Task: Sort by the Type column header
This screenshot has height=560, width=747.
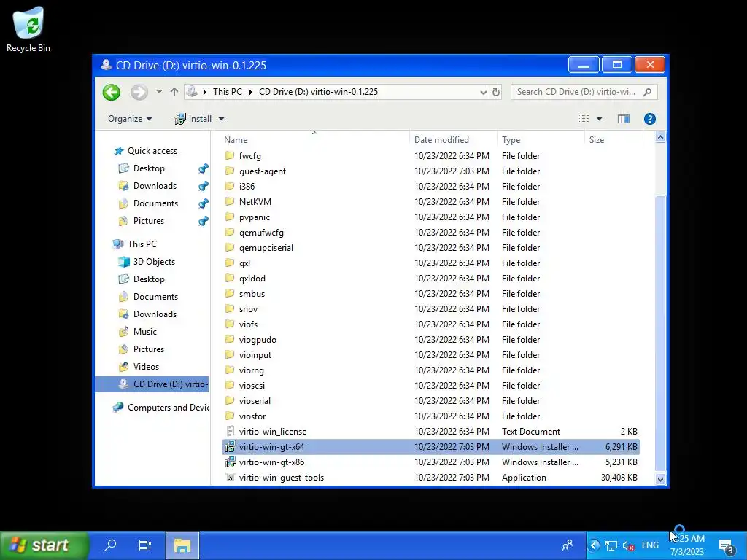Action: [541, 139]
